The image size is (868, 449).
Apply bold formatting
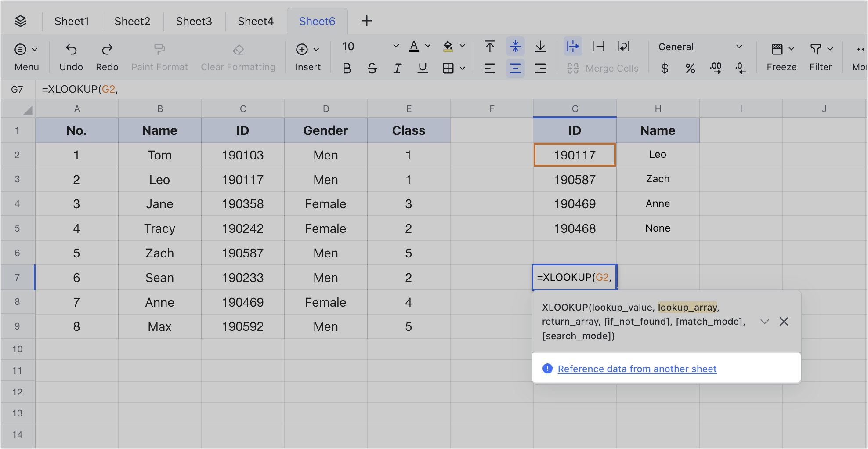tap(347, 68)
